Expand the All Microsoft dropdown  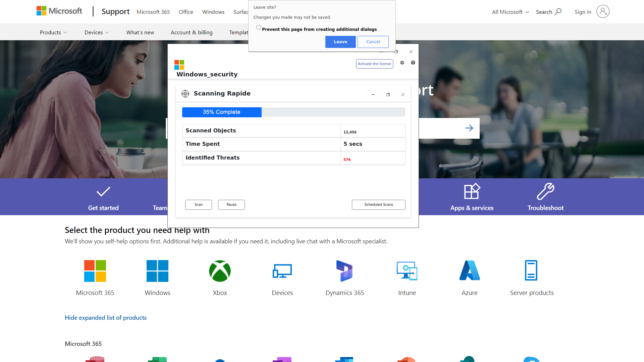click(x=511, y=12)
